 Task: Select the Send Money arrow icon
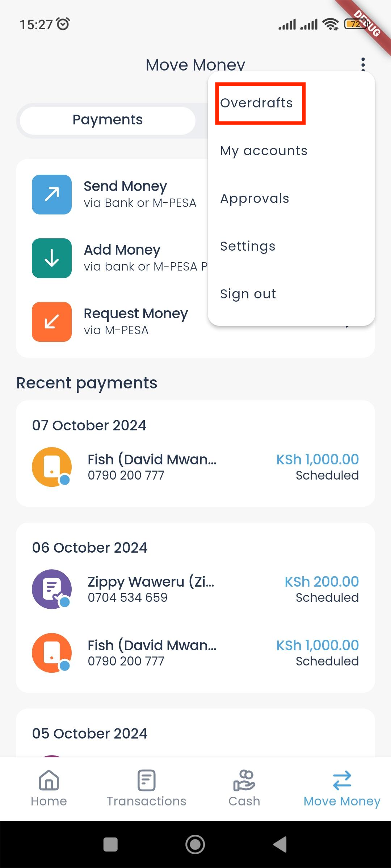tap(51, 194)
